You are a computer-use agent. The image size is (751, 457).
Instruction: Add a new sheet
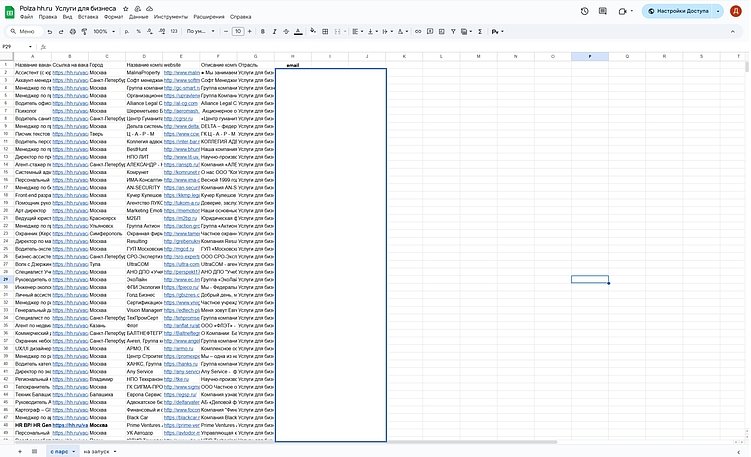[20, 451]
